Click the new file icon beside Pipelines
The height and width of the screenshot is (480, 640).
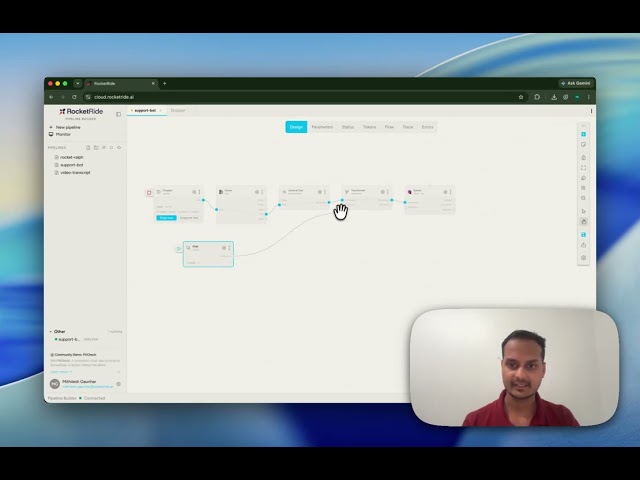88,147
